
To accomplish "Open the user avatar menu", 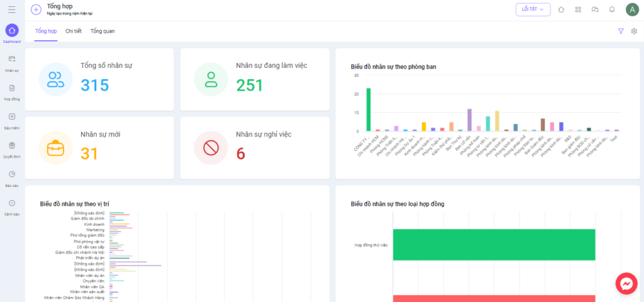I will pos(632,9).
